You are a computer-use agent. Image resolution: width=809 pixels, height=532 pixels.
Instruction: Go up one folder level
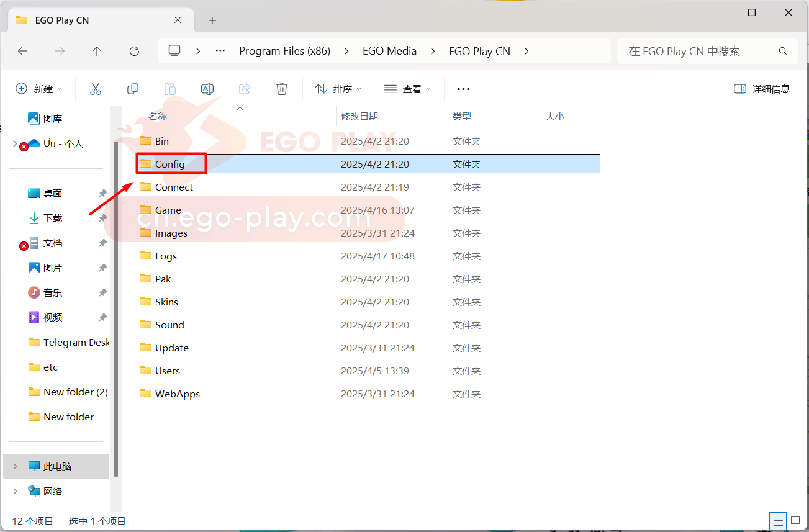coord(97,52)
